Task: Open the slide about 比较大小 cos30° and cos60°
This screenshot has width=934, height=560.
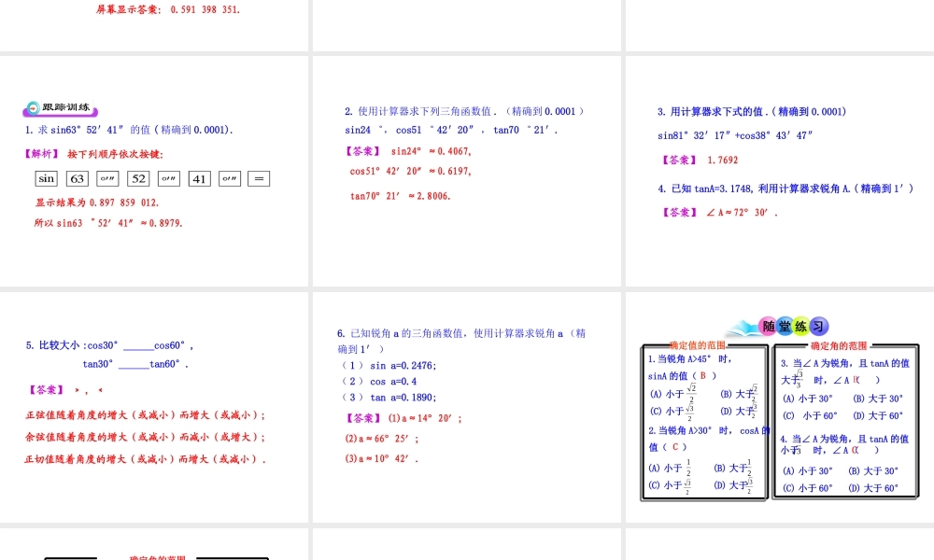Action: click(x=153, y=407)
